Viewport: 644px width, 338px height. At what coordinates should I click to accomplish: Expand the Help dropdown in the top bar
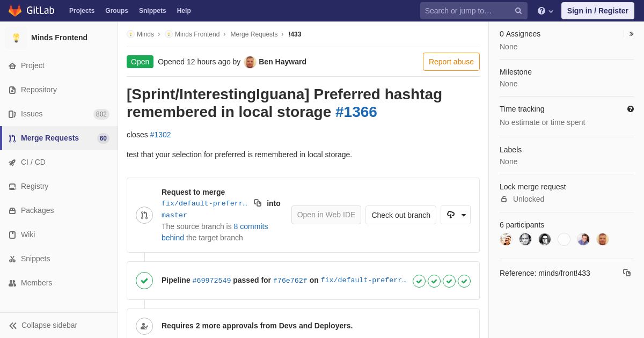tap(545, 11)
